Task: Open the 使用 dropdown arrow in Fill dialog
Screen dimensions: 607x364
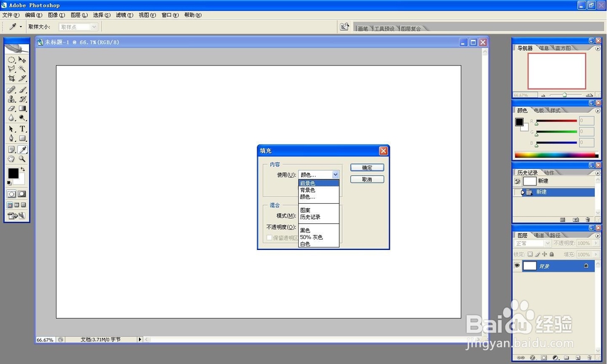Action: 335,175
